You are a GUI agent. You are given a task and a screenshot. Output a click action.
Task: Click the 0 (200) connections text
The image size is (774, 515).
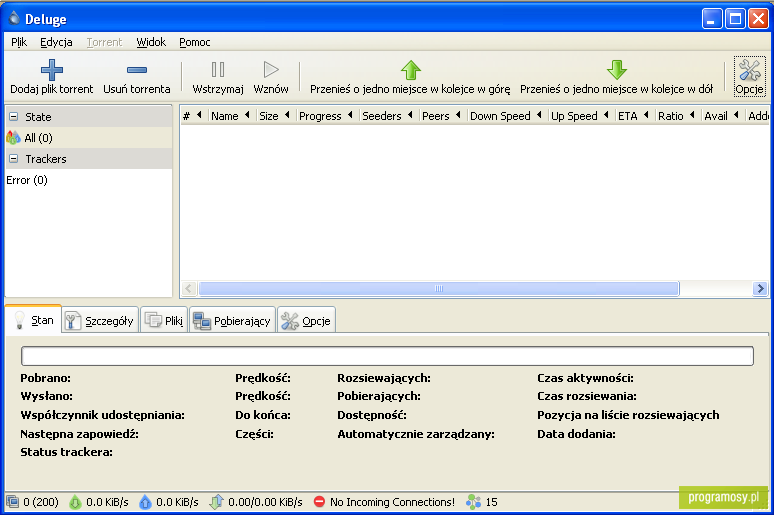point(41,502)
